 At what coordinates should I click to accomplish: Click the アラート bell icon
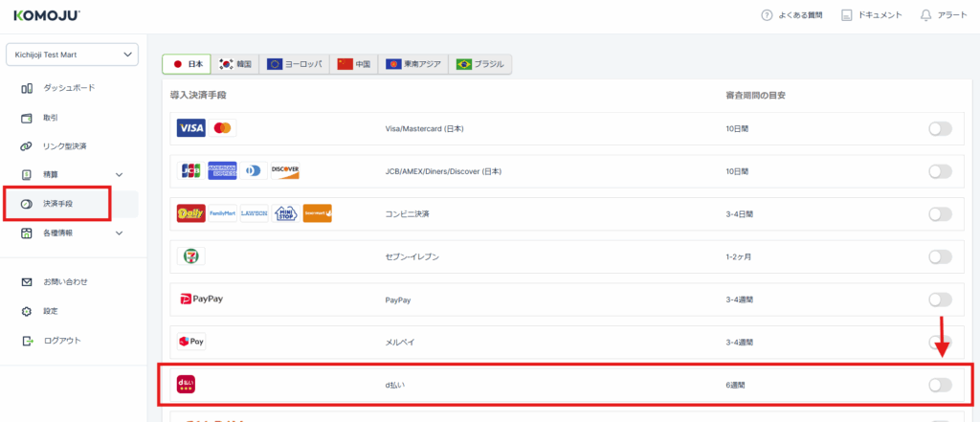pos(924,15)
